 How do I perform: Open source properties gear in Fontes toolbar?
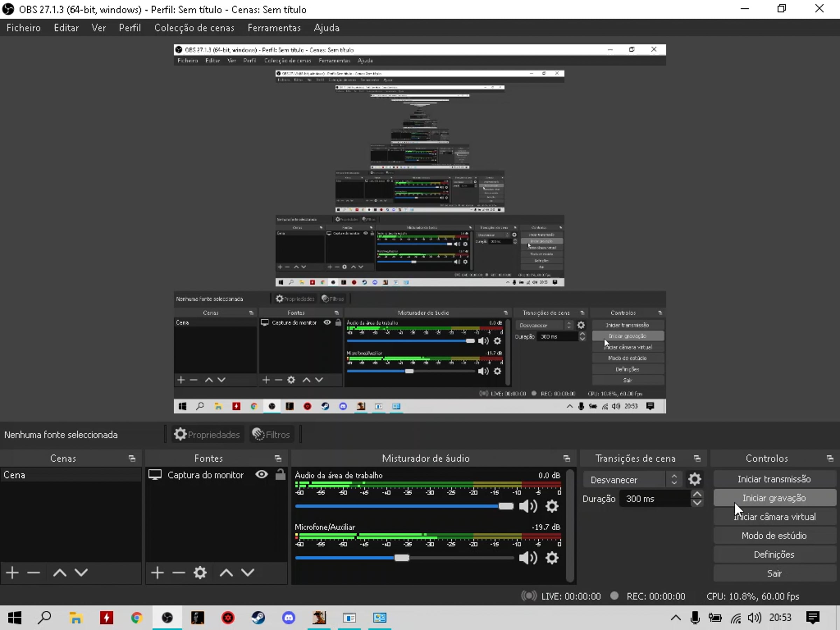[x=200, y=572]
